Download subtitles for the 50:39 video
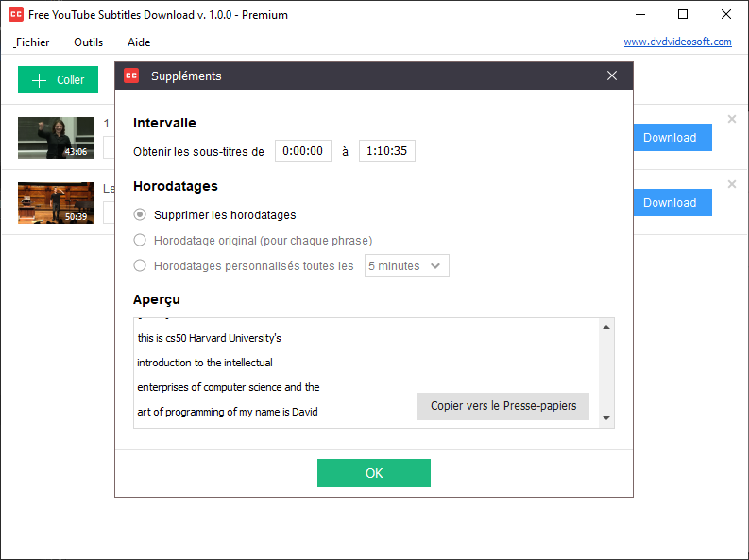This screenshot has width=749, height=560. pyautogui.click(x=672, y=202)
